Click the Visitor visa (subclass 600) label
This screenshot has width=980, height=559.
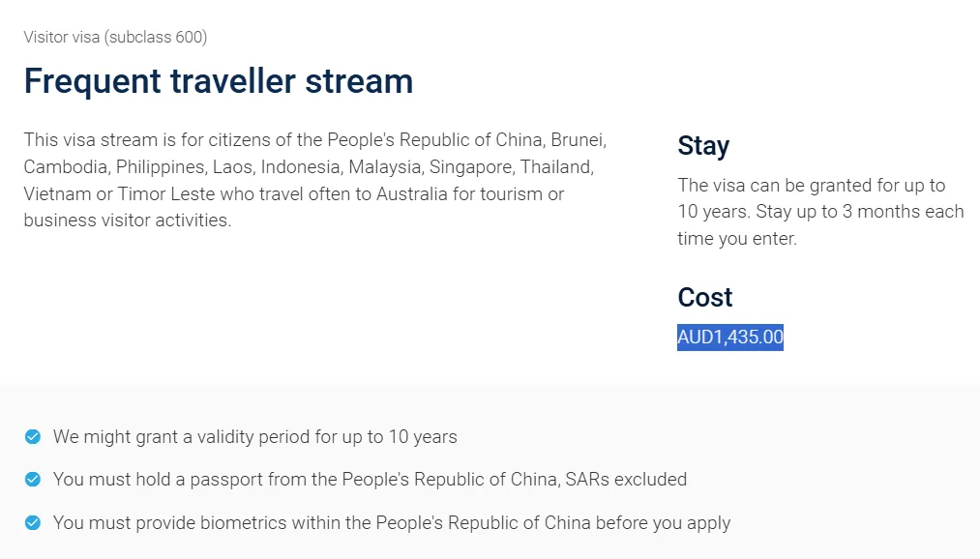pos(115,37)
